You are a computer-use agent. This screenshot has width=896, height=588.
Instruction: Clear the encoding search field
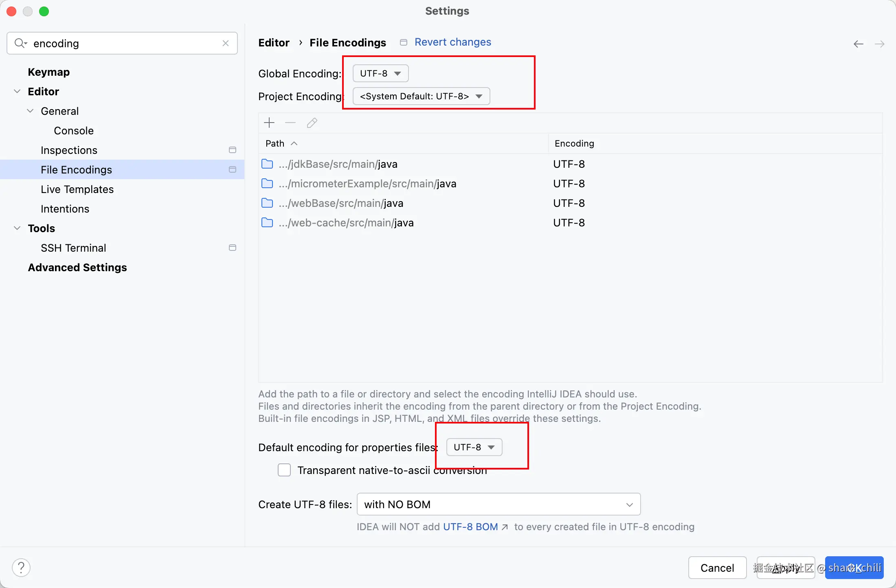226,43
